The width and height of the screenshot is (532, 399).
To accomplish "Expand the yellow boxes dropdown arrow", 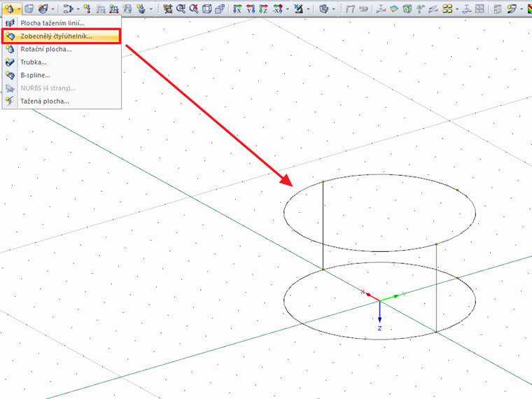I will point(457,9).
